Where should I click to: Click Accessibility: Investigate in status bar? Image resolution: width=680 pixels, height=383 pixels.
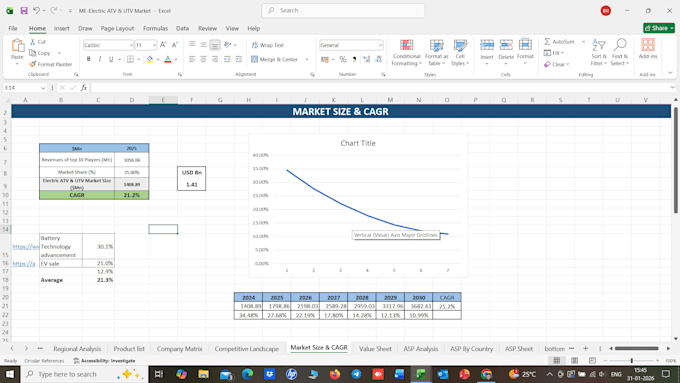pos(104,360)
